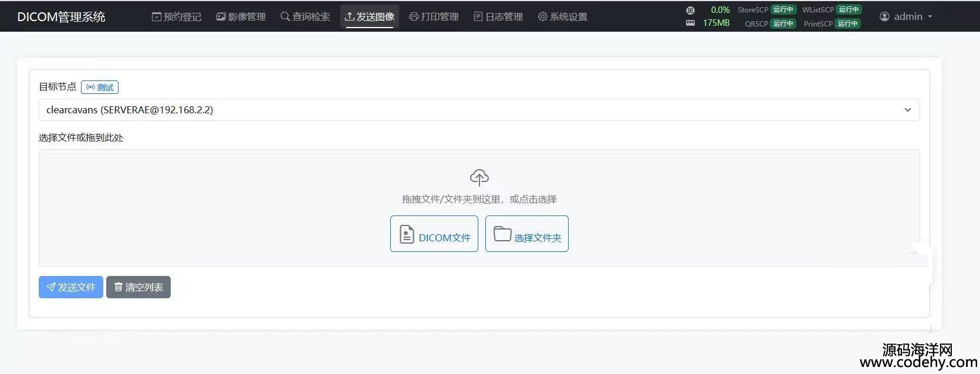Click the cloud upload icon
This screenshot has height=374, width=980.
pos(479,177)
